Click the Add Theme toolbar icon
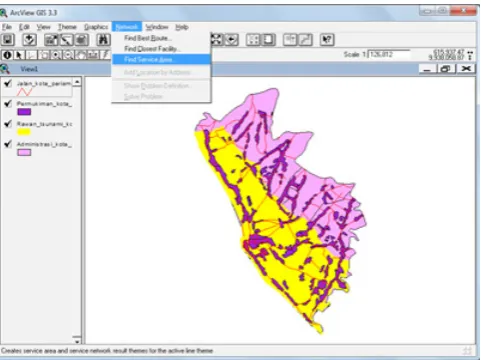Viewport: 481px width, 360px height. (x=29, y=40)
